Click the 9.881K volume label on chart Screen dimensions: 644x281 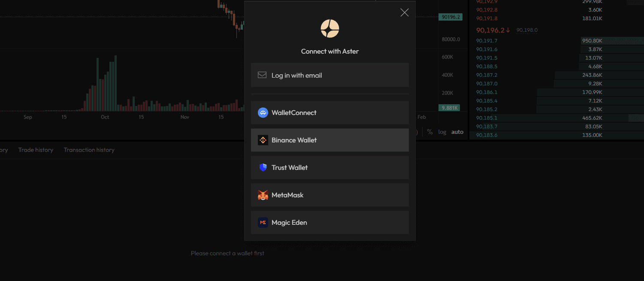(x=449, y=108)
